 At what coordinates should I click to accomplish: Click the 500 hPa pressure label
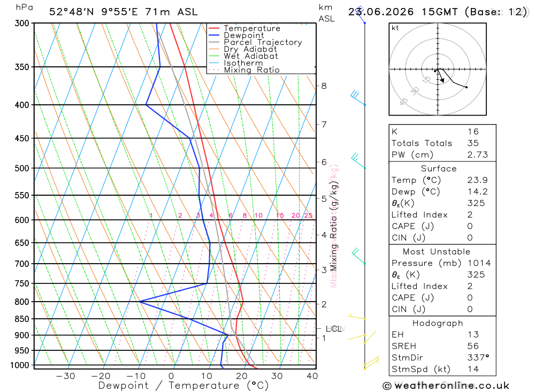[22, 168]
